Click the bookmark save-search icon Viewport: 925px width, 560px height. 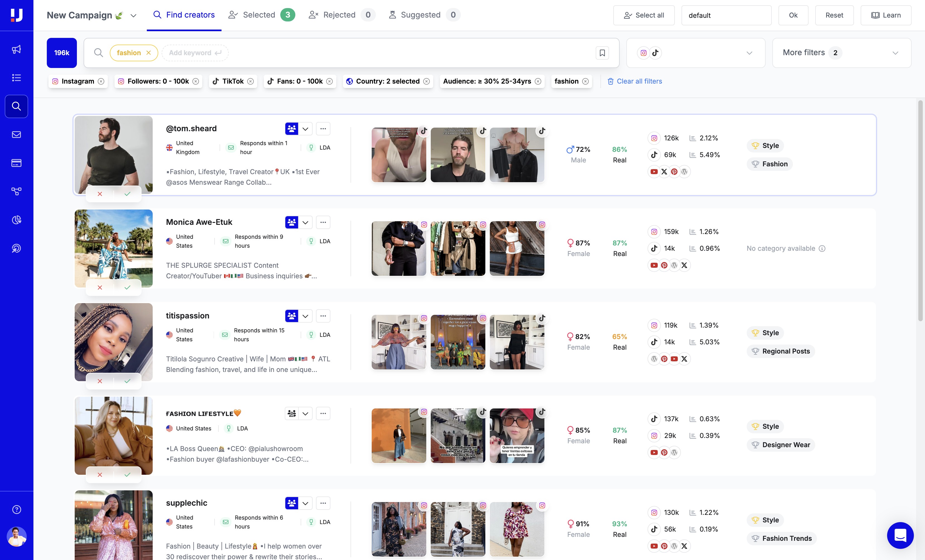click(602, 53)
